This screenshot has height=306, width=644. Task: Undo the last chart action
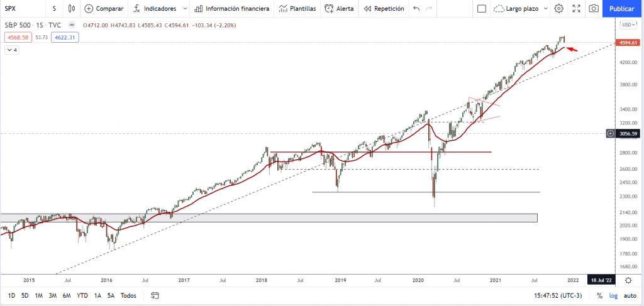[416, 8]
